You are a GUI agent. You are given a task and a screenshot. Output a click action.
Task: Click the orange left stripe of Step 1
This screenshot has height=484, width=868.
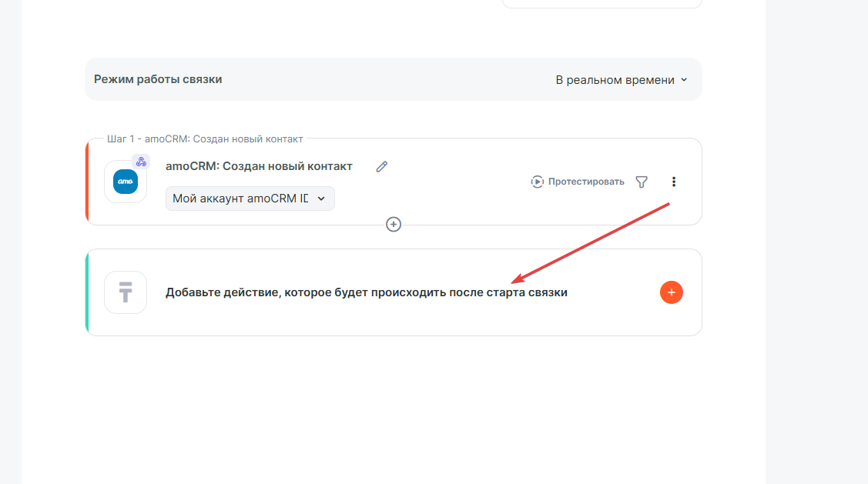(x=87, y=182)
